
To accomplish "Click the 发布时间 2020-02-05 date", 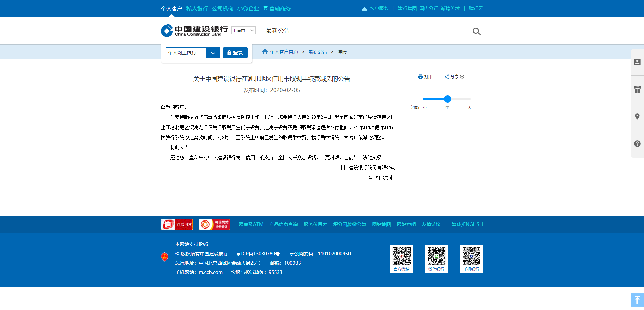I will (x=271, y=90).
